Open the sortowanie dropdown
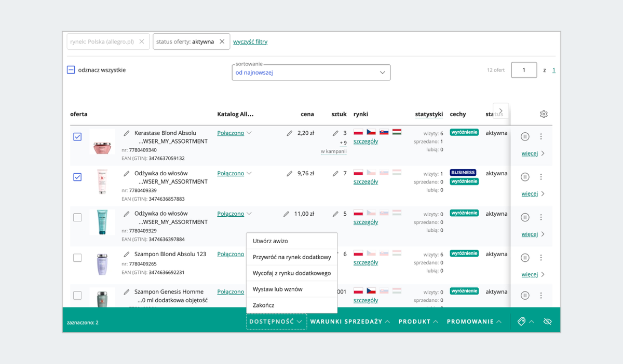Image resolution: width=623 pixels, height=364 pixels. tap(310, 73)
